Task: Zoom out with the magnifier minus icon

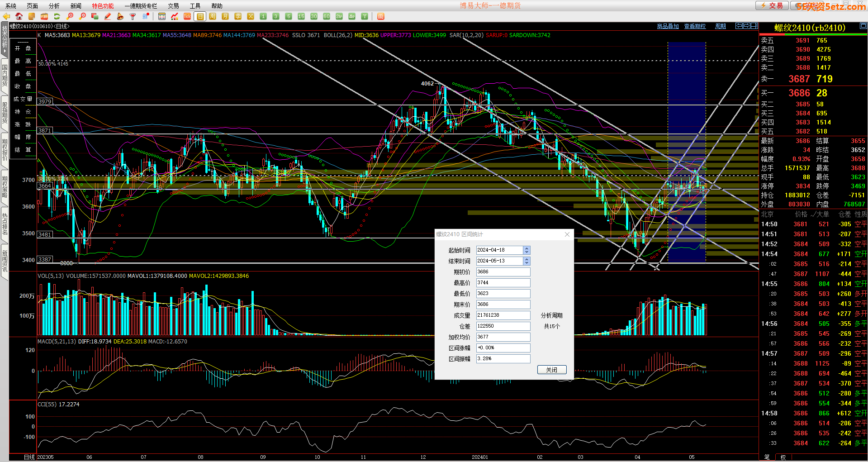Action: [x=82, y=16]
